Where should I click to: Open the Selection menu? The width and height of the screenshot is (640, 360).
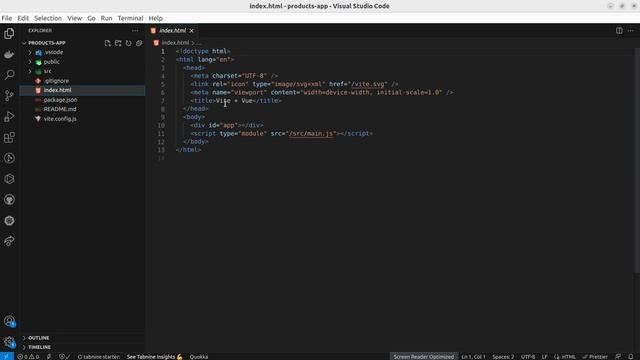point(48,18)
